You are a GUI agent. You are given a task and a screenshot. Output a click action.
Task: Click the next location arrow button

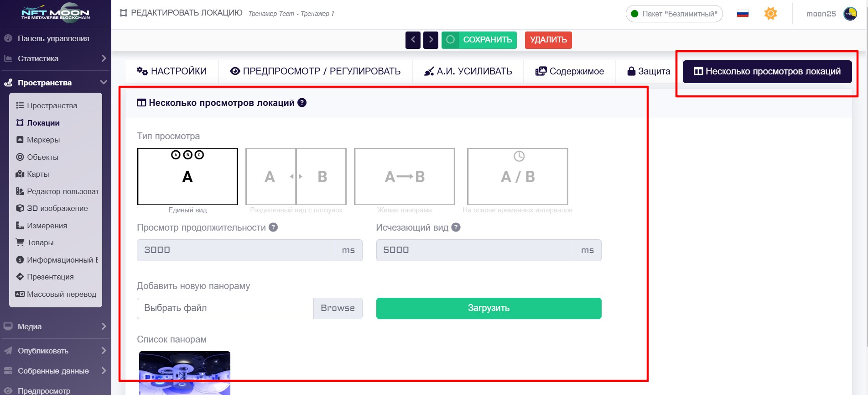[431, 40]
